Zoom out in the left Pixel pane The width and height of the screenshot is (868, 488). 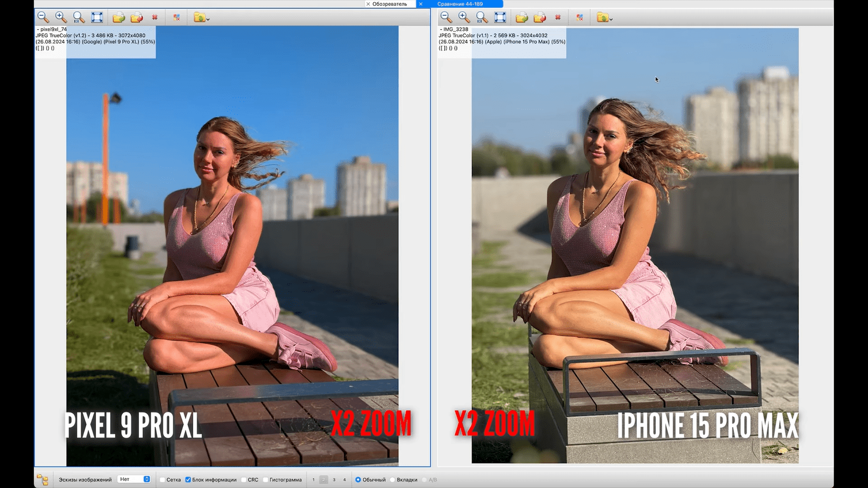click(x=43, y=17)
